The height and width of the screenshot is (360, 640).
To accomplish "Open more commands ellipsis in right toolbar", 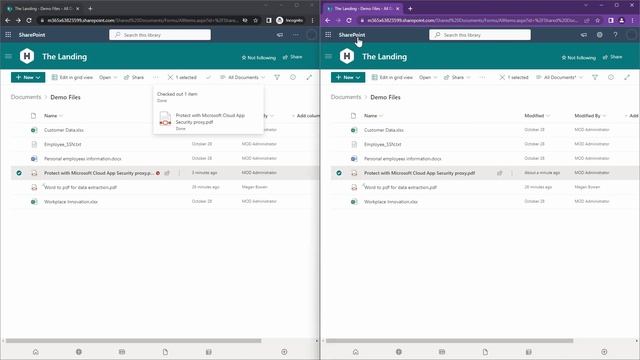I will (482, 77).
